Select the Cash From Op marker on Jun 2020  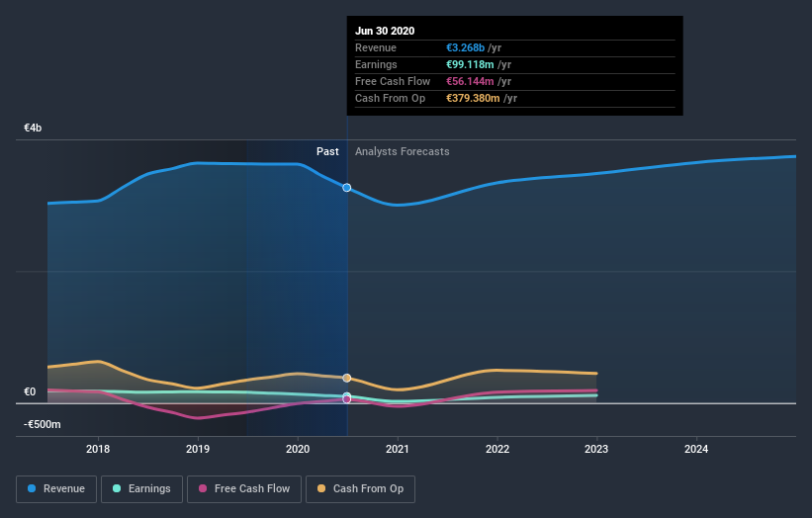coord(347,378)
